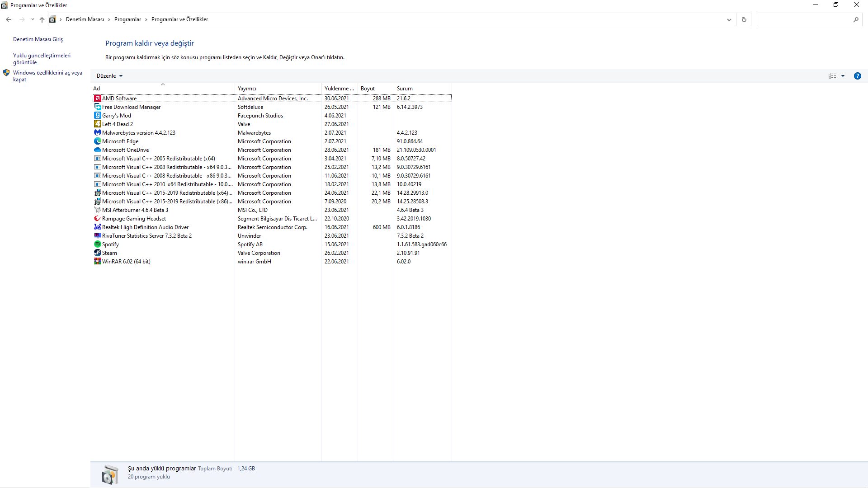Expand the view options dropdown arrow
Viewport: 868px width, 488px height.
click(x=843, y=76)
